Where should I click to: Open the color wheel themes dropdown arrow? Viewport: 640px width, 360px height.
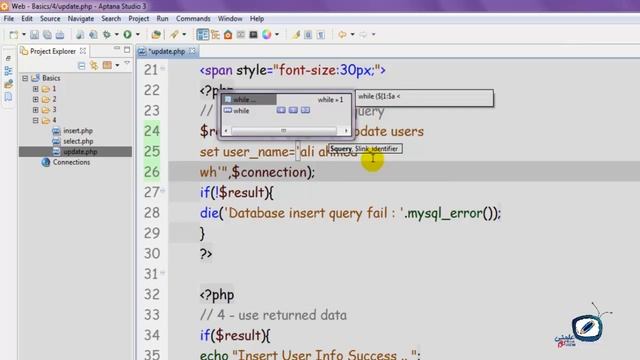point(277,35)
